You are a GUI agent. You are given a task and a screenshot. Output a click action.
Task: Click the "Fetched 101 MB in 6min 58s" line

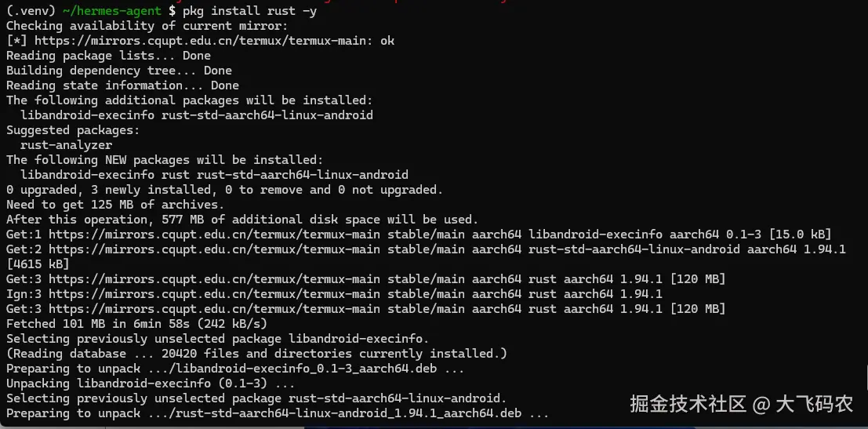click(136, 324)
